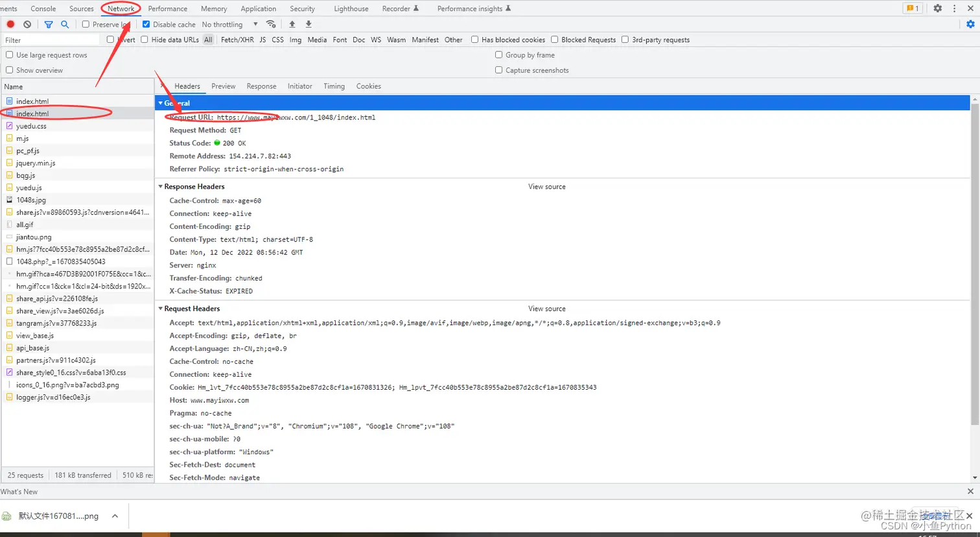Select the 1048s.jpg image request
Screen dimensions: 980x537
coord(78,200)
